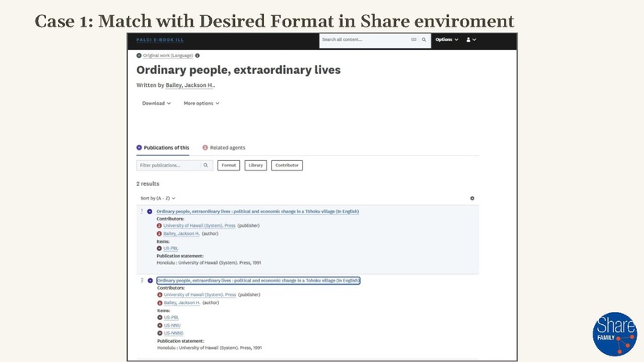Click the Original work (Language) link
This screenshot has height=362, width=644.
coord(168,56)
